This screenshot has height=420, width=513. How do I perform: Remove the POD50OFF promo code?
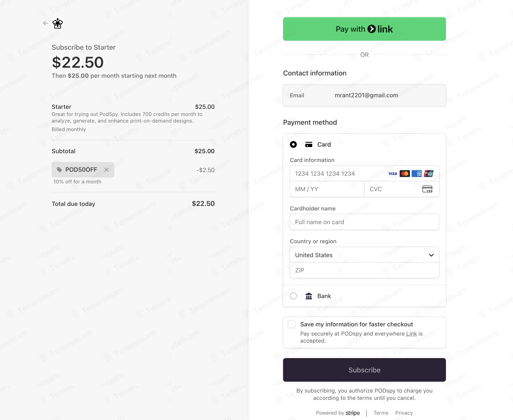[x=106, y=170]
